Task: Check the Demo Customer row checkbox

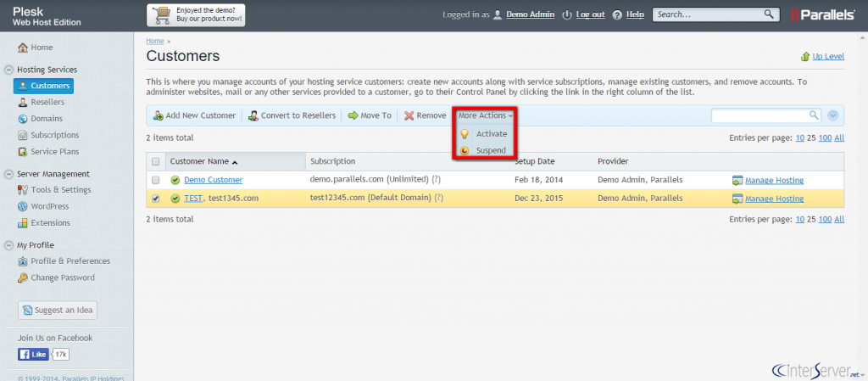Action: 156,180
